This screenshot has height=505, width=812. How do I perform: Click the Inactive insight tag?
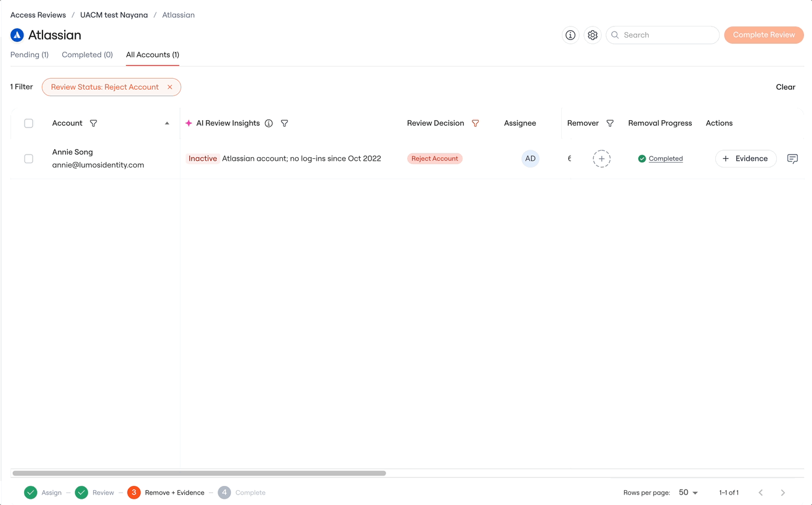point(203,159)
